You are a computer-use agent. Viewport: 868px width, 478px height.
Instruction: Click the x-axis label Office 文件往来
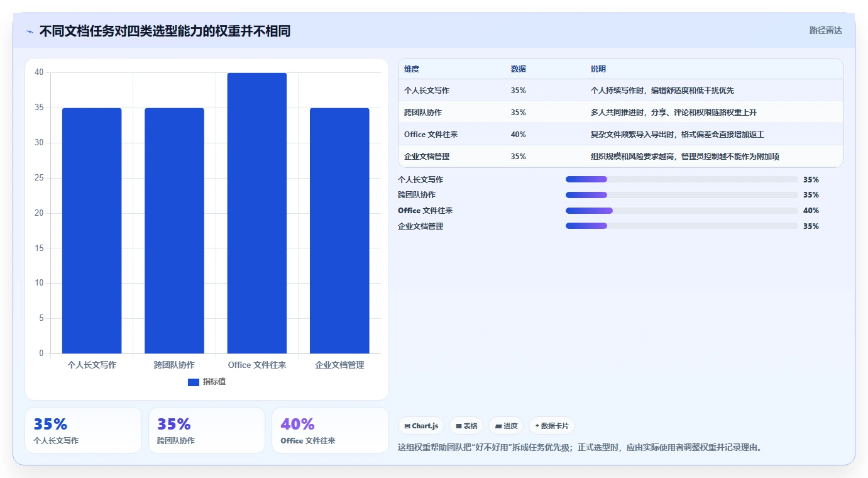(257, 365)
